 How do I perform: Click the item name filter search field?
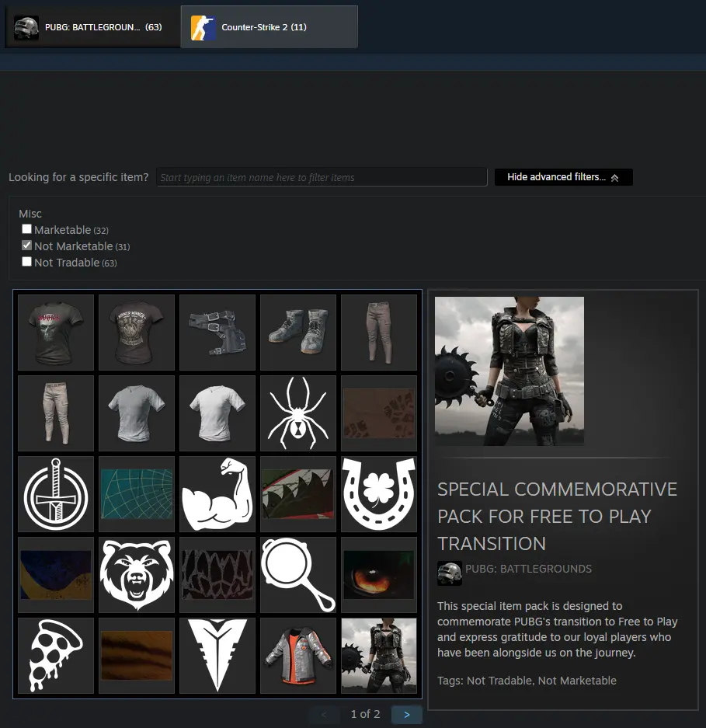(322, 177)
